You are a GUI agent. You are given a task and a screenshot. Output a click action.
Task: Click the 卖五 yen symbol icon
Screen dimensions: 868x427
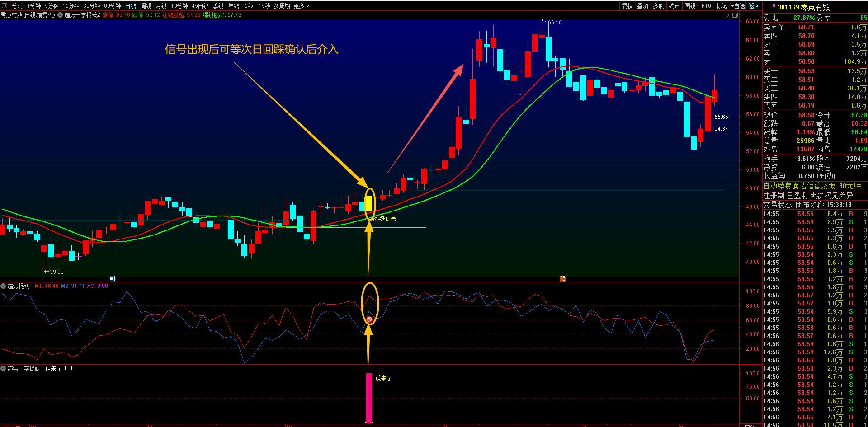(782, 28)
